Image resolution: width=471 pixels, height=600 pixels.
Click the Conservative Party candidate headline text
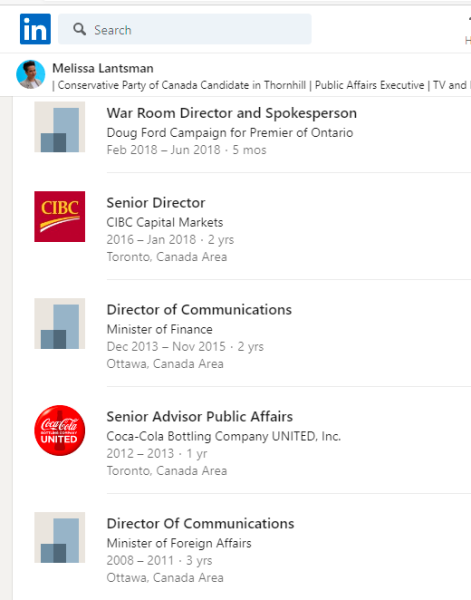pyautogui.click(x=182, y=85)
